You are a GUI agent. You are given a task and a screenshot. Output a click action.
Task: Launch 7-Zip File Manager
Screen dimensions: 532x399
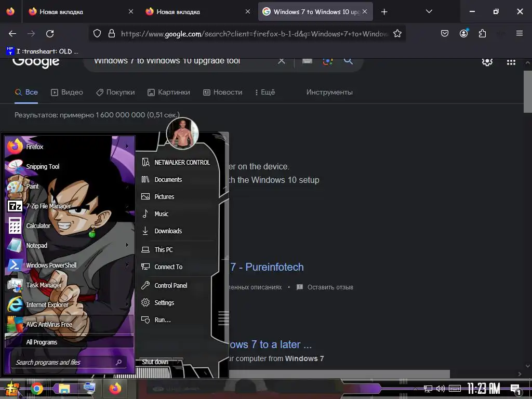click(x=69, y=206)
